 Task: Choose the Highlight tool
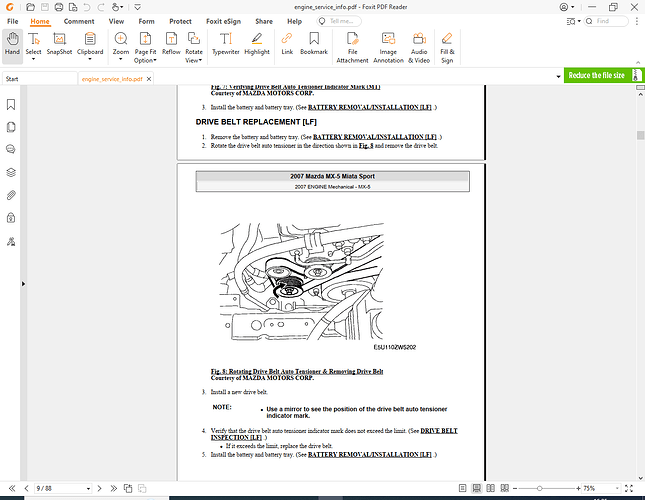pos(257,45)
